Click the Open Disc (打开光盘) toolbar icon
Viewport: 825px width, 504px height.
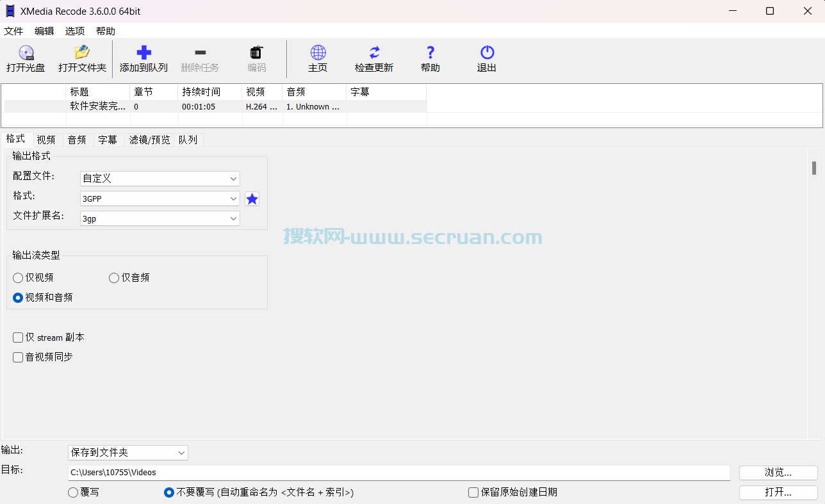26,53
